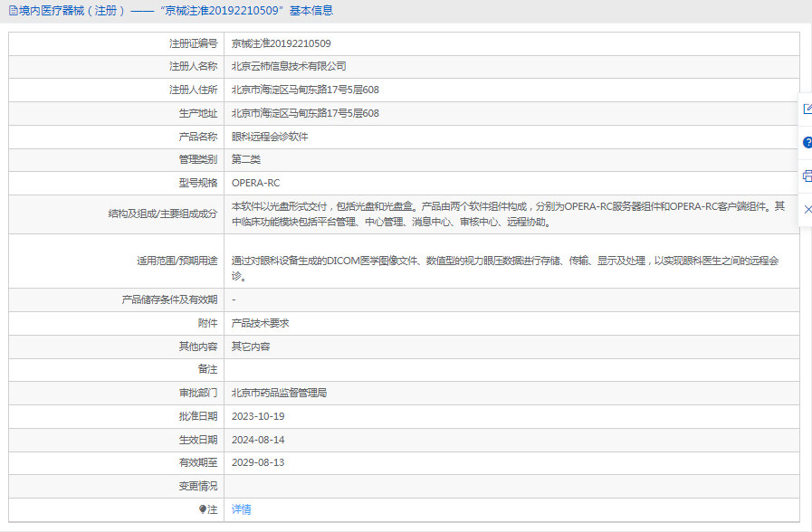Click 其它内容 in the 其他内容 row

251,347
